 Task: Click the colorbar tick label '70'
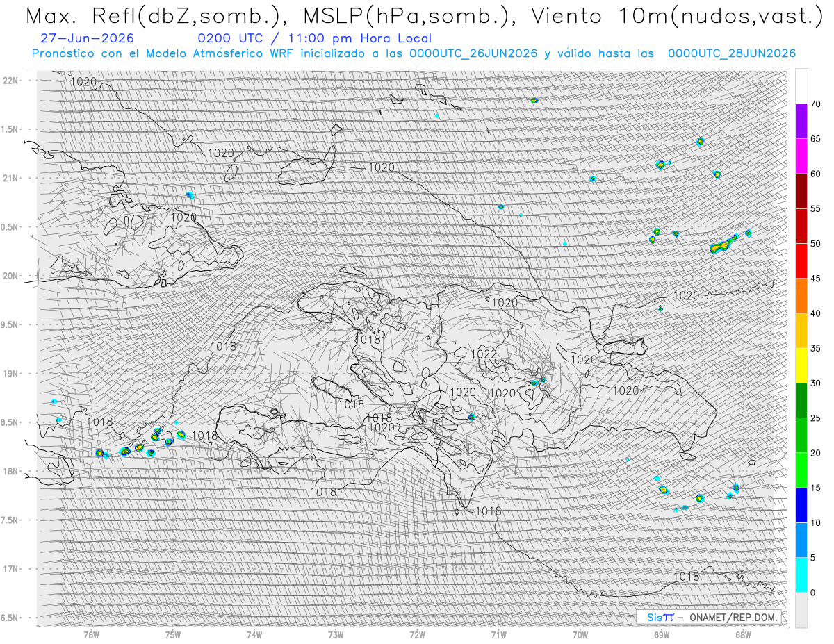pos(816,104)
